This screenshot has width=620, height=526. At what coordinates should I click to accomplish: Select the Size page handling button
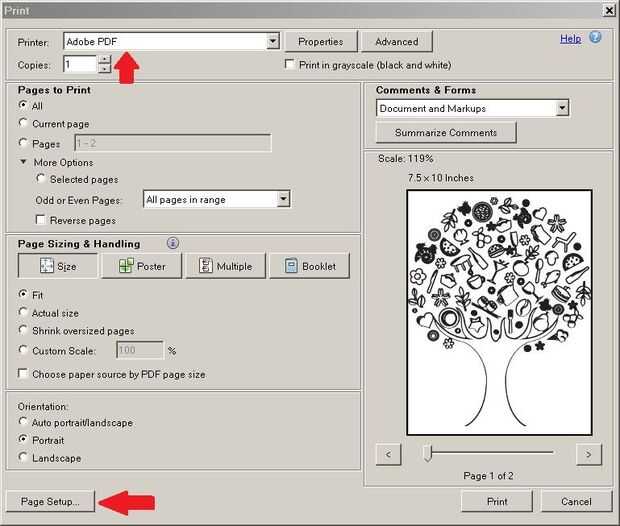tap(58, 266)
